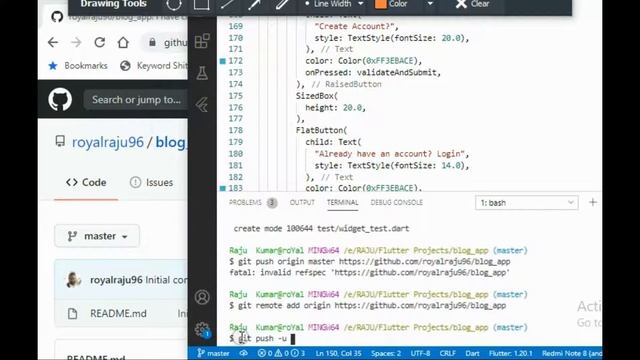Viewport: 640px width, 360px height.
Task: Click the GitHub search field
Action: click(x=136, y=100)
